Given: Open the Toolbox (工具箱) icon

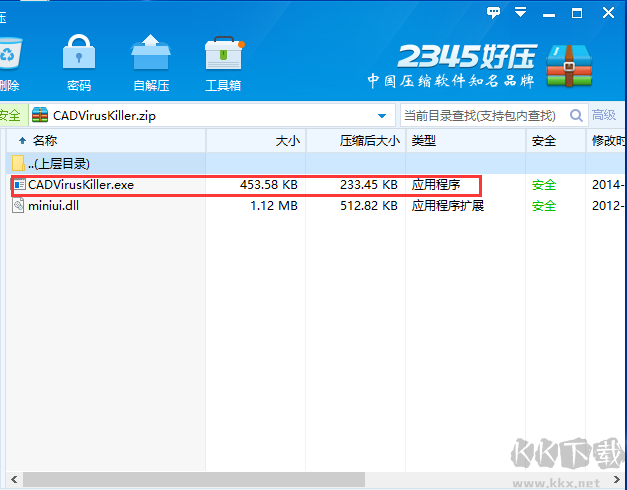Looking at the screenshot, I should [x=224, y=53].
